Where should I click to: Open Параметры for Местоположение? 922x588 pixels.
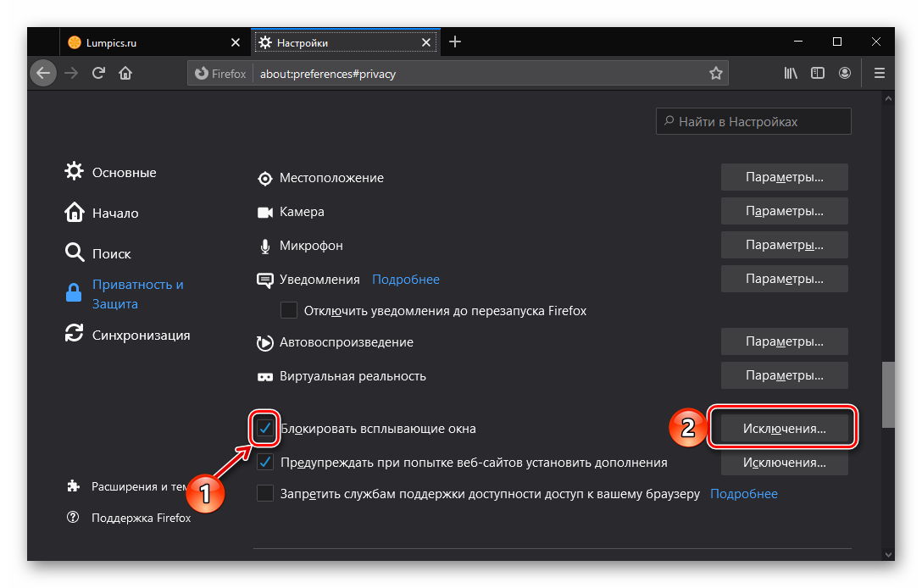[785, 177]
